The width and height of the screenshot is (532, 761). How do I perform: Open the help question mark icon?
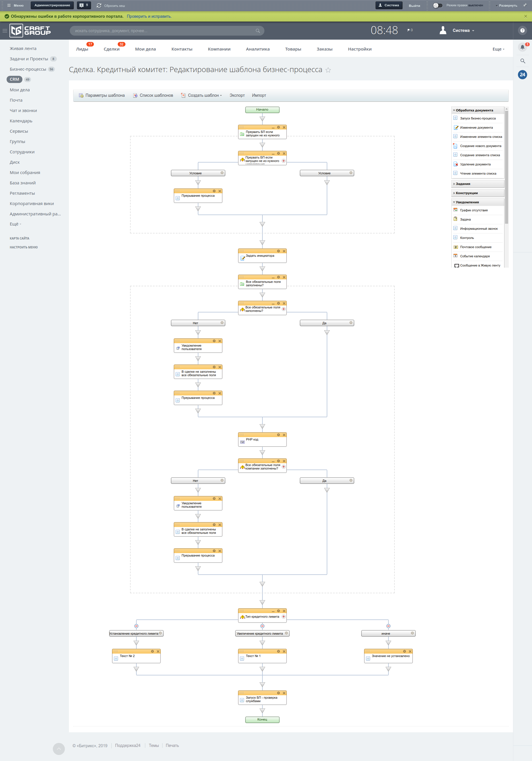(x=522, y=30)
